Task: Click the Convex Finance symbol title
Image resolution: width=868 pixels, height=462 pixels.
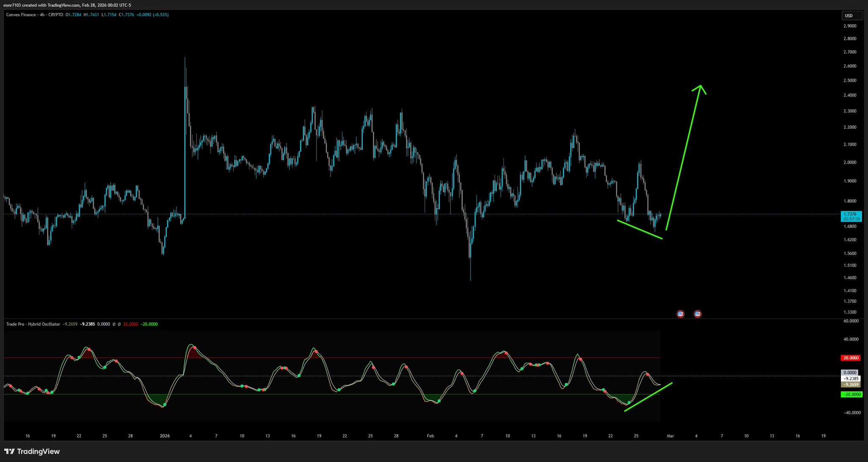Action: tap(21, 15)
